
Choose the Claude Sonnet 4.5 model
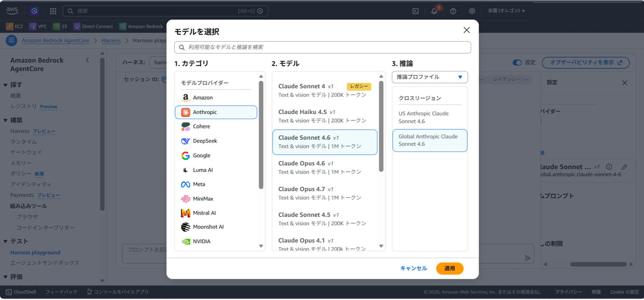click(325, 219)
